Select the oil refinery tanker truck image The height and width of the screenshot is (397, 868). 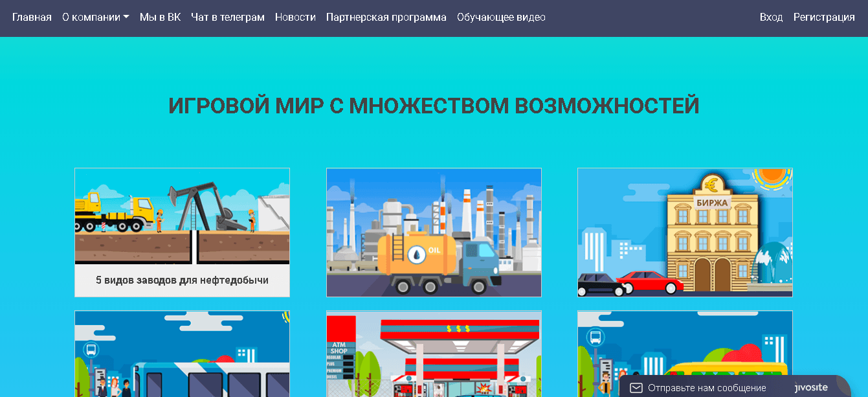click(x=434, y=233)
